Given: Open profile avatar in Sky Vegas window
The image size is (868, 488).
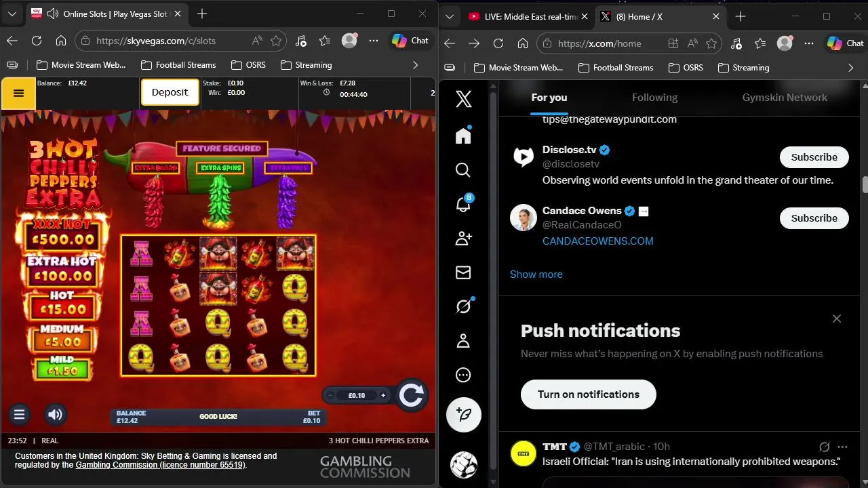Looking at the screenshot, I should (349, 41).
